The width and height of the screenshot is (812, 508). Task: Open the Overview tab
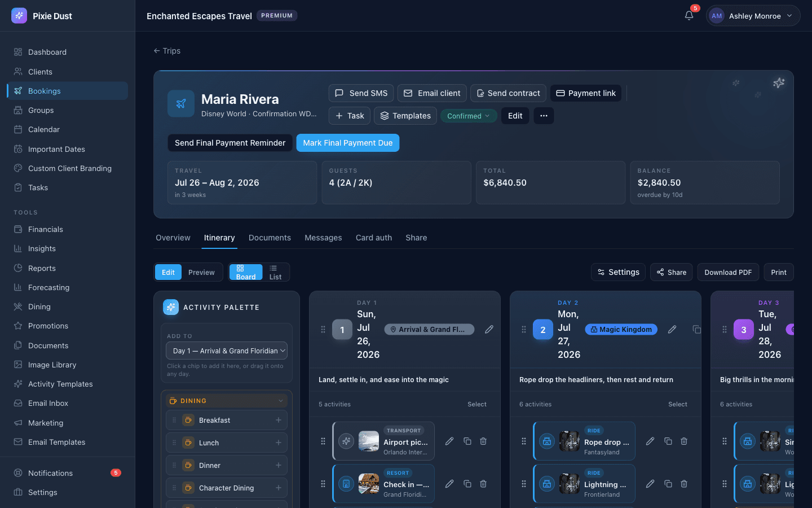pyautogui.click(x=173, y=238)
